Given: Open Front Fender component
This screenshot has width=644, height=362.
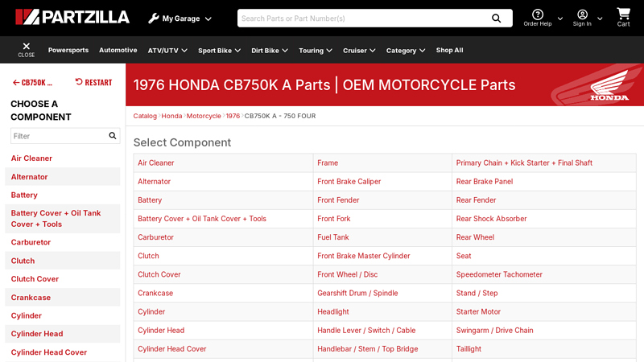Looking at the screenshot, I should click(x=338, y=200).
